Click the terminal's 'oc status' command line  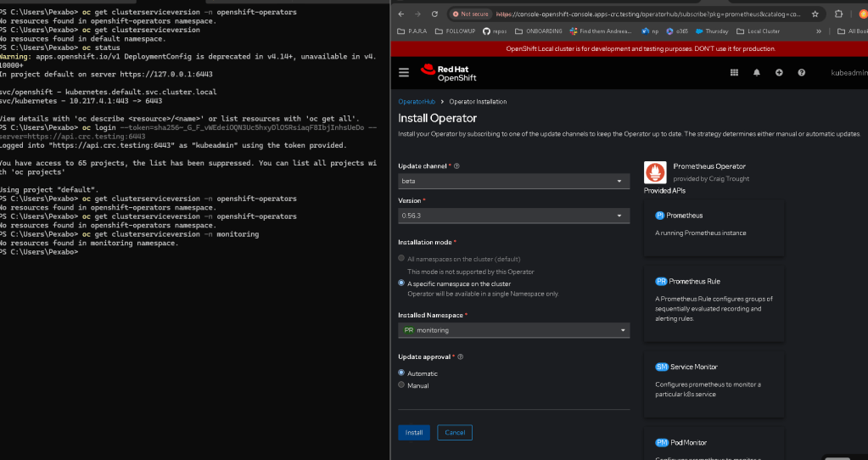[59, 48]
